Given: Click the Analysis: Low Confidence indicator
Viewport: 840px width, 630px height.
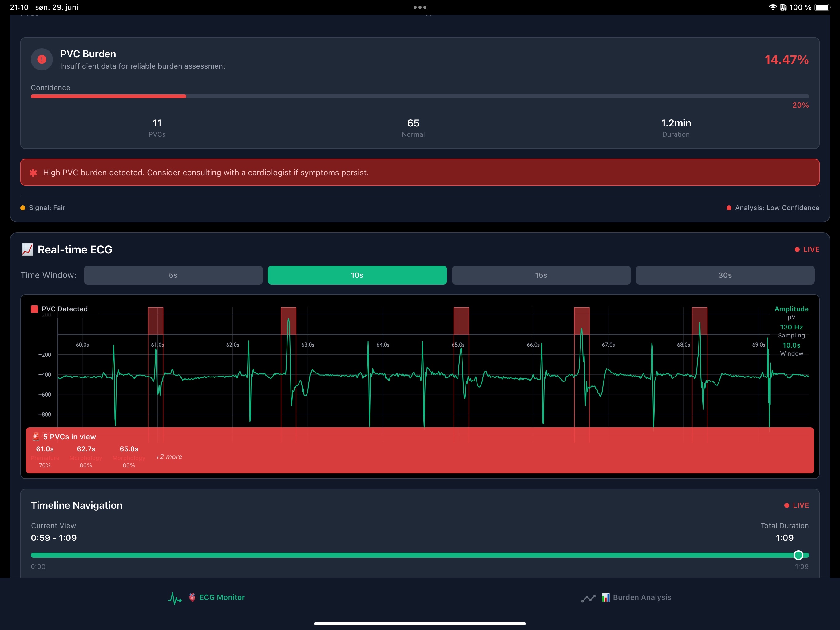Looking at the screenshot, I should [773, 207].
